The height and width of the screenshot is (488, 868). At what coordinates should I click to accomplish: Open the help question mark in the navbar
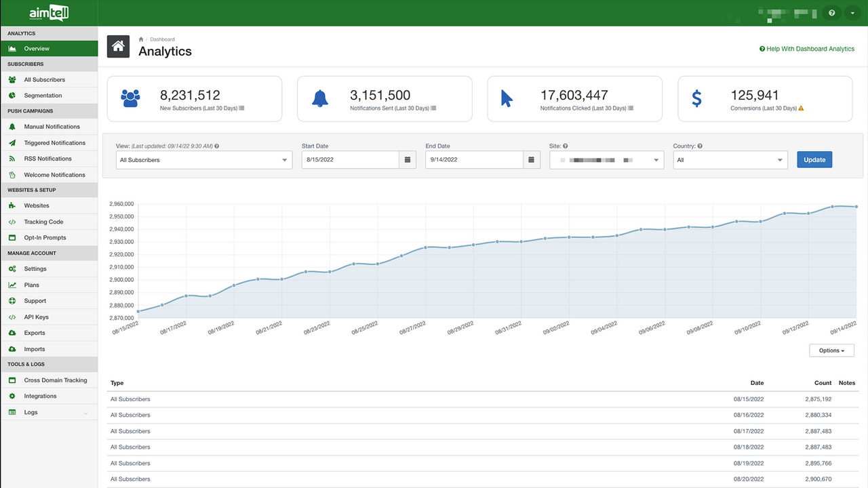pyautogui.click(x=831, y=12)
